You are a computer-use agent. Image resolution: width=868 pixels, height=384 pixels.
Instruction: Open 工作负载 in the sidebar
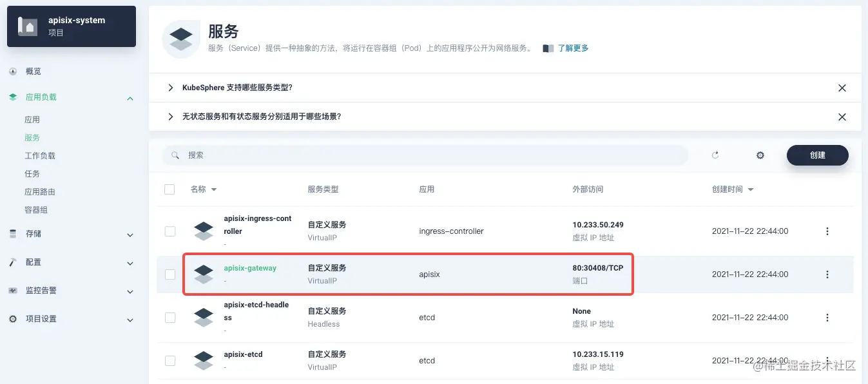tap(40, 156)
